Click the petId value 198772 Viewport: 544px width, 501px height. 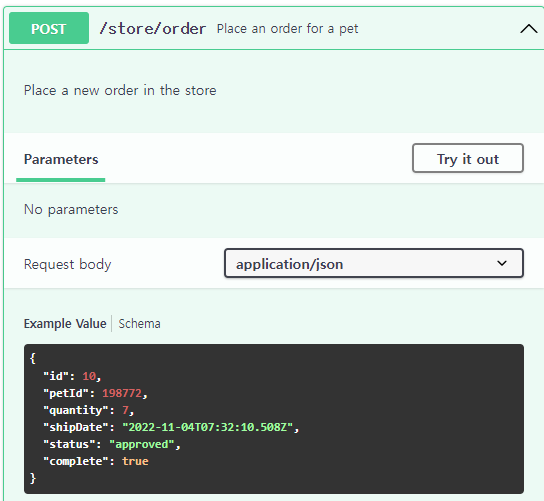point(122,393)
